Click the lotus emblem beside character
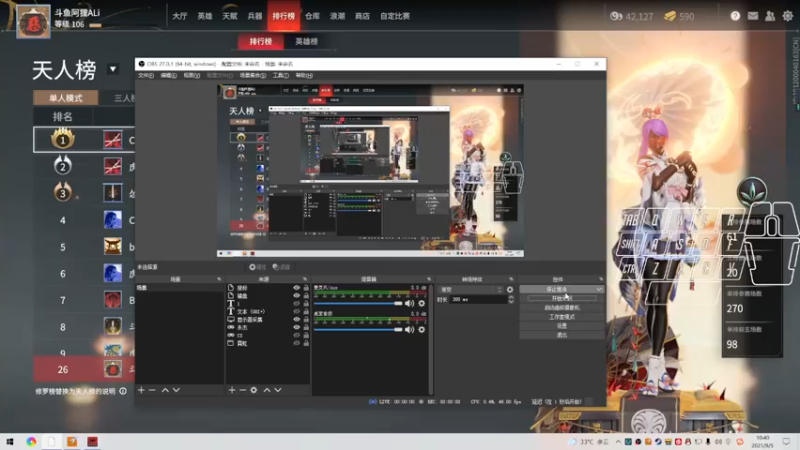800x450 pixels. [x=752, y=191]
